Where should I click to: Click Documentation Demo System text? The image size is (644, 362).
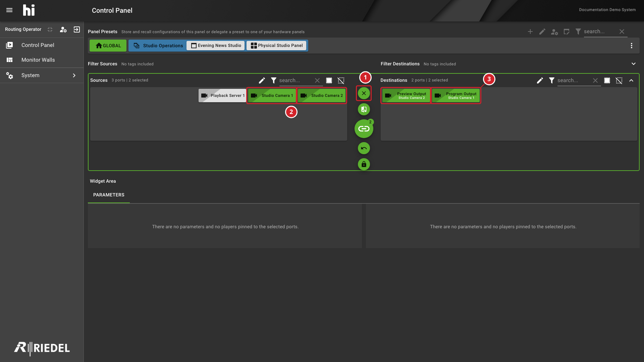[x=607, y=10]
